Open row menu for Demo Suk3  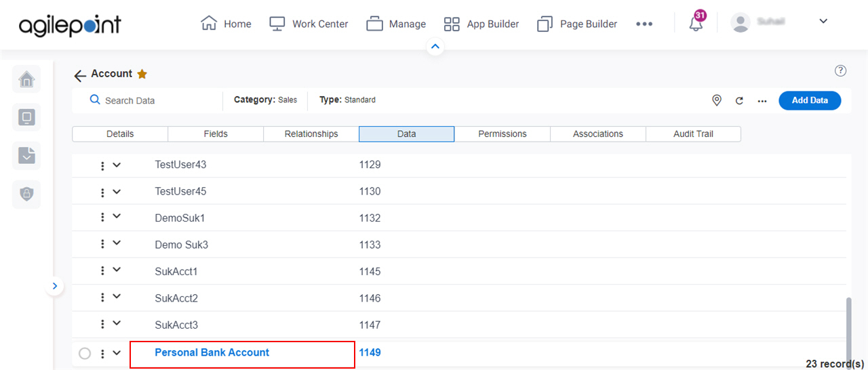pyautogui.click(x=102, y=244)
